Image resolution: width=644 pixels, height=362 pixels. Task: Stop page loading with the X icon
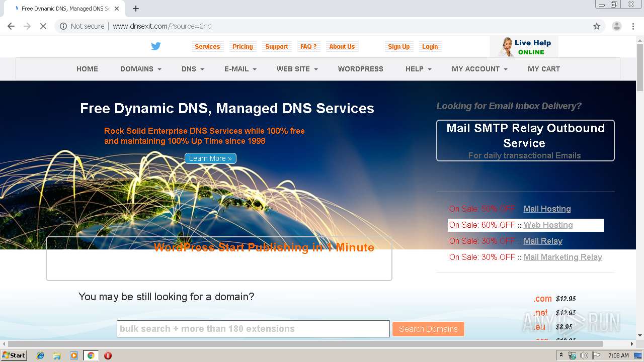(43, 26)
